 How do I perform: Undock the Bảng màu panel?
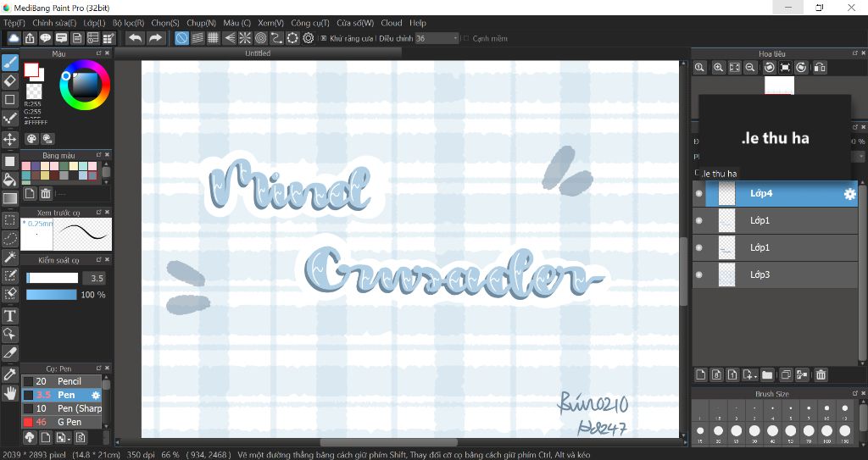(99, 155)
